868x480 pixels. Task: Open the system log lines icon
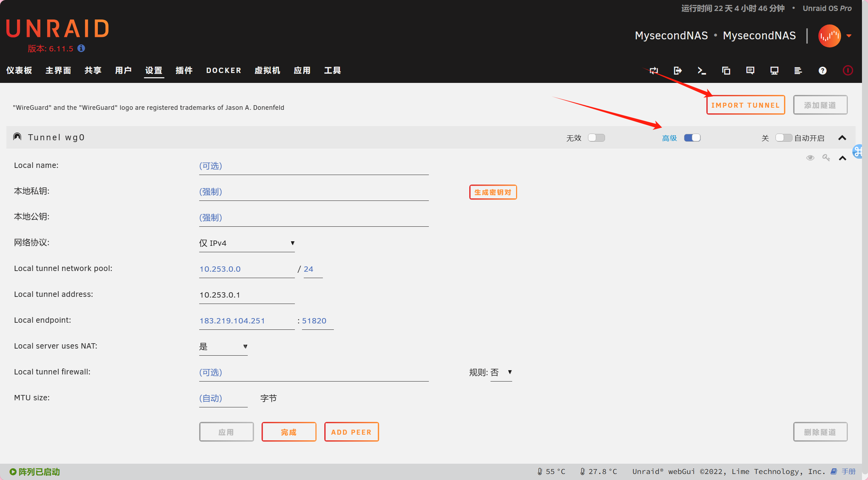coord(798,70)
